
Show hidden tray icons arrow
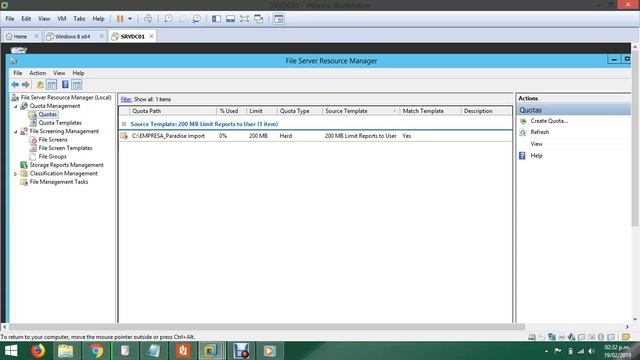click(x=547, y=351)
